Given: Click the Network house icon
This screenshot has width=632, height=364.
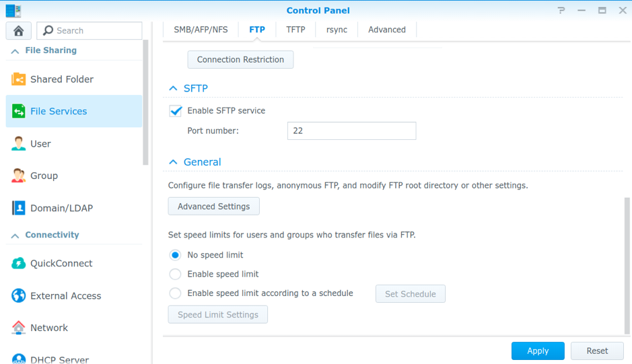Looking at the screenshot, I should coord(18,328).
